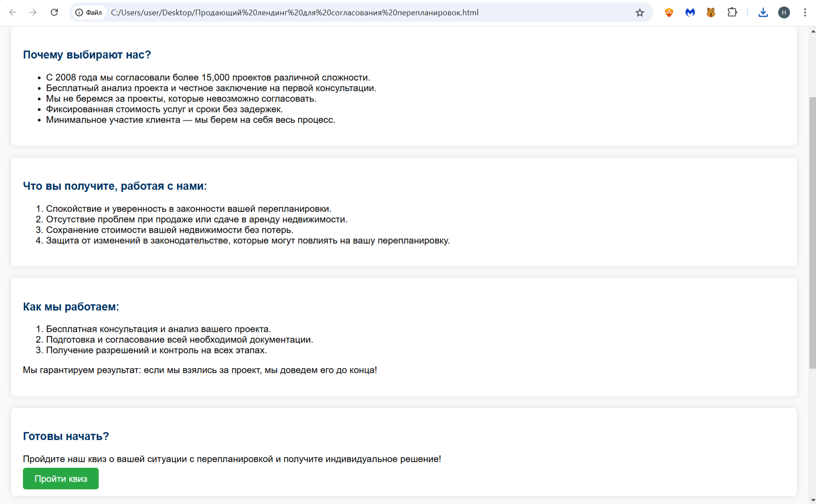
Task: Show the browser downloads panel
Action: pos(763,13)
